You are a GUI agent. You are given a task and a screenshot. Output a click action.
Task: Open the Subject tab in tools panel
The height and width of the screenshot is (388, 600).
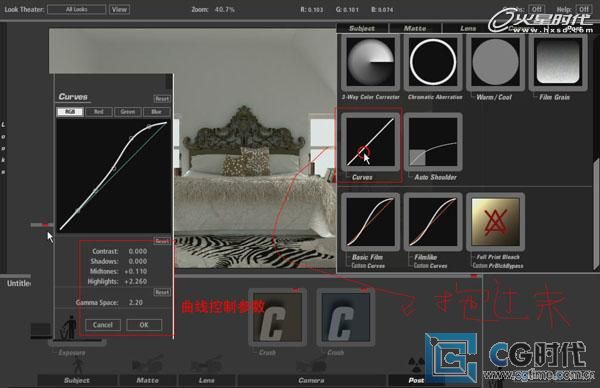362,28
